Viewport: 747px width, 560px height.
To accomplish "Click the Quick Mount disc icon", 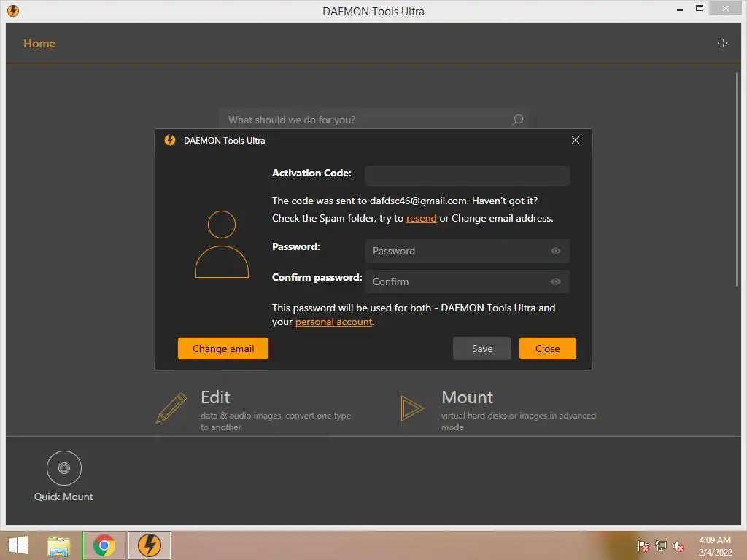I will (x=64, y=468).
